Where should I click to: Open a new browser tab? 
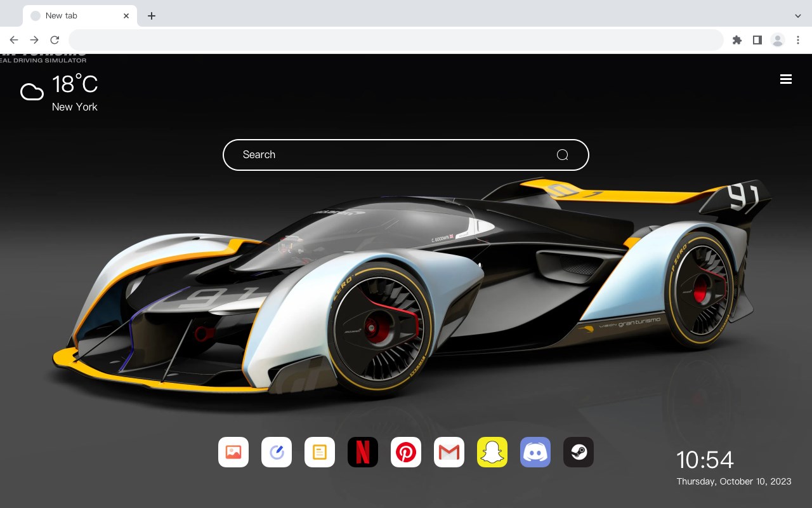click(x=151, y=16)
